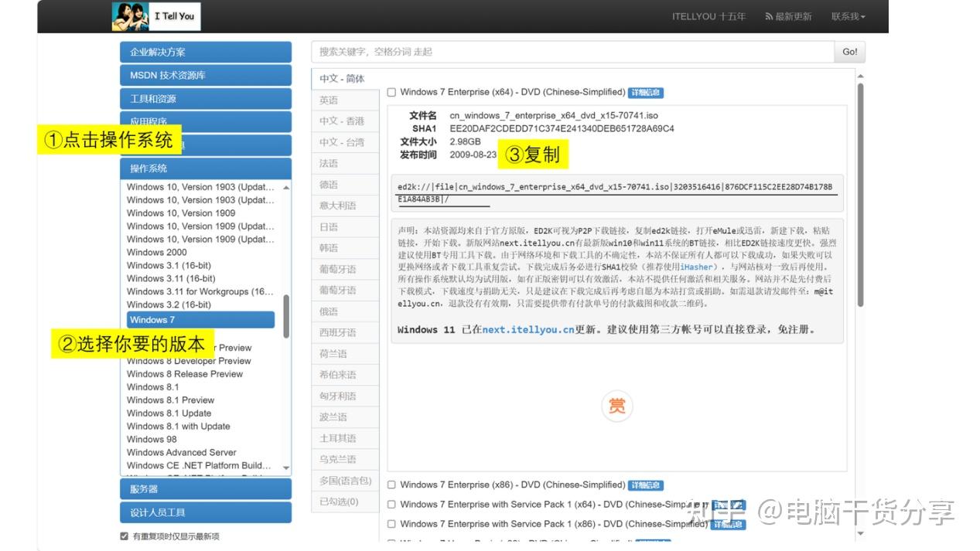The height and width of the screenshot is (551, 980).
Task: Click the search keyword input field
Action: tap(572, 52)
